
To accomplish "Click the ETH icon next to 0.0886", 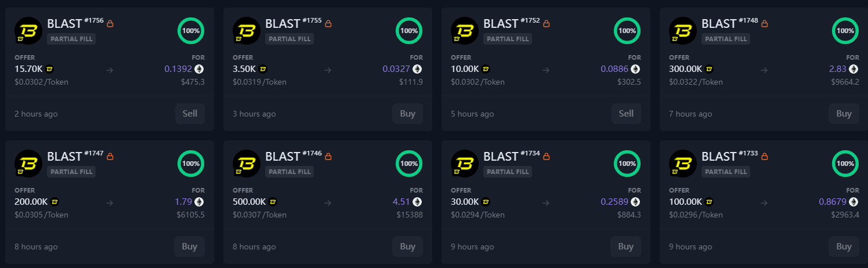I will tap(635, 69).
